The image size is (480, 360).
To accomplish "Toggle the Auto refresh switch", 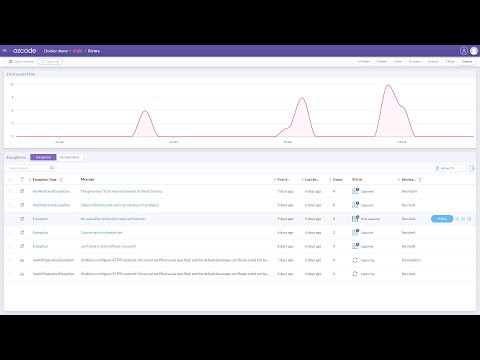I will point(10,61).
